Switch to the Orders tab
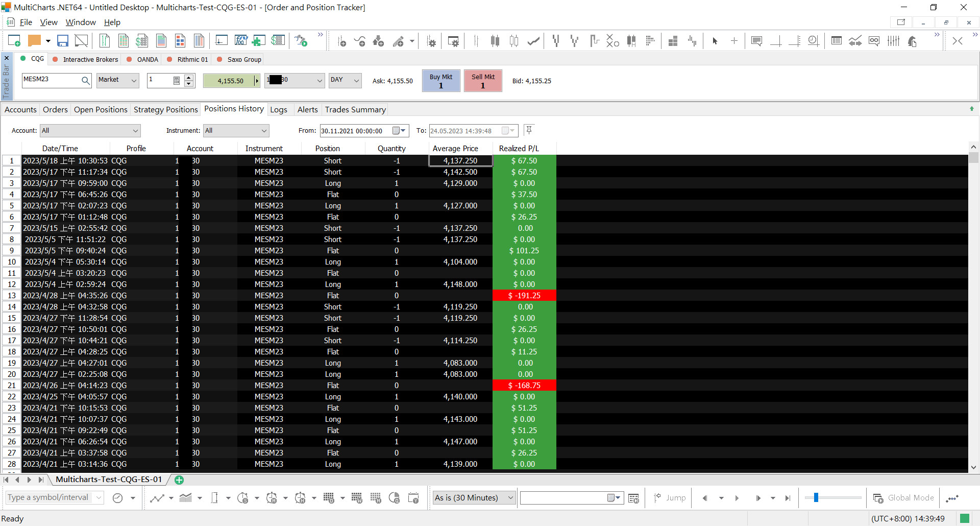This screenshot has height=526, width=980. pyautogui.click(x=55, y=110)
